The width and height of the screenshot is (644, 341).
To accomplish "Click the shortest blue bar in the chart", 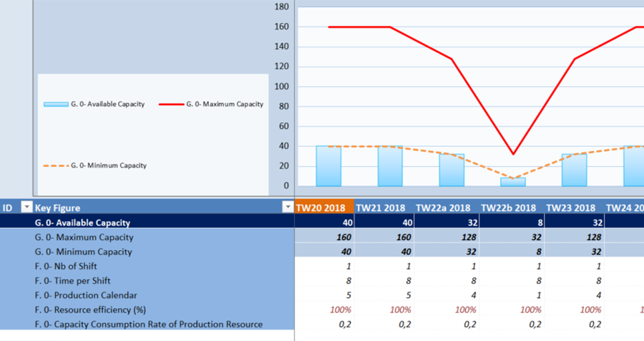I will pos(512,182).
